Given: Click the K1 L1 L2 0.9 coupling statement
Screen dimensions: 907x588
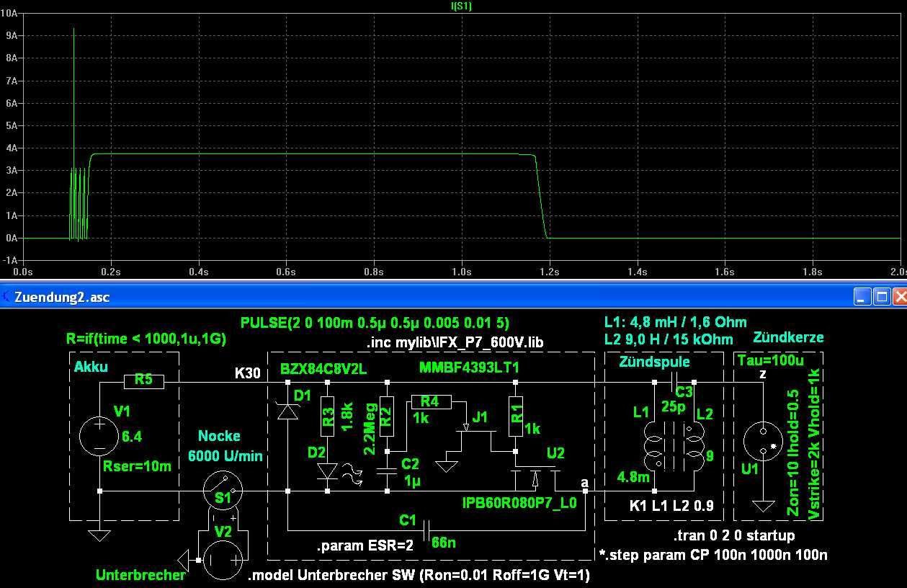Looking at the screenshot, I should tap(671, 506).
